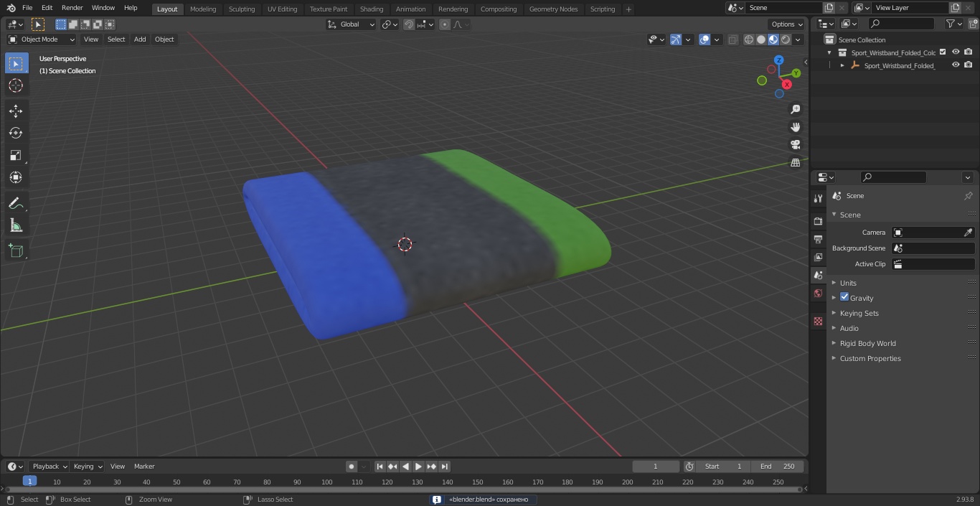The image size is (980, 506).
Task: Toggle proportional editing button
Action: point(445,24)
